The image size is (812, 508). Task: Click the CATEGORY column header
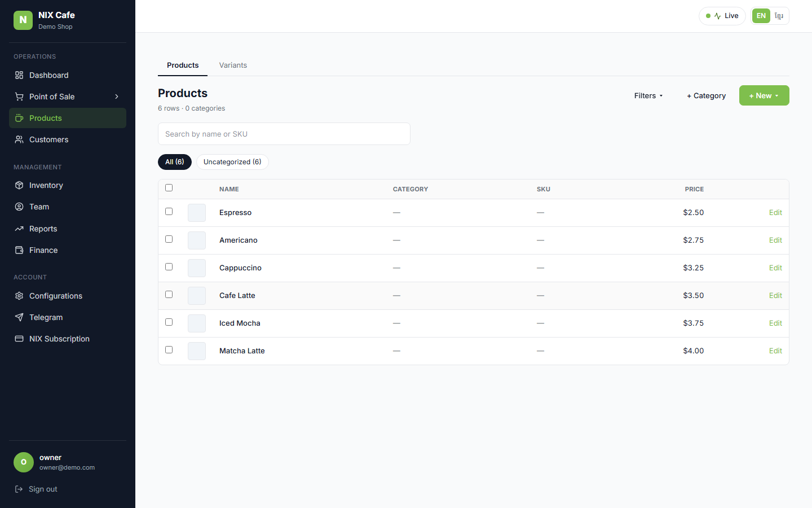[x=411, y=189]
